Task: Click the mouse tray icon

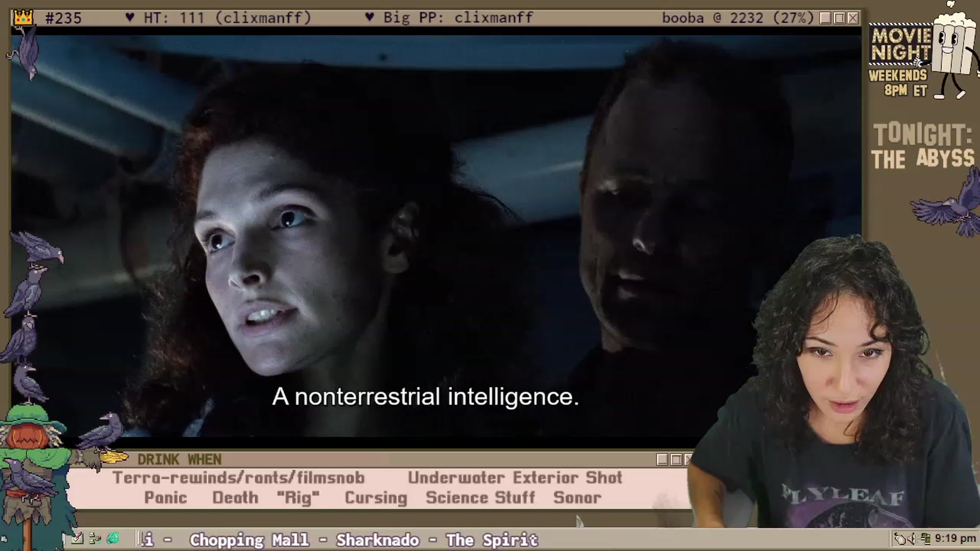Action: click(x=901, y=538)
